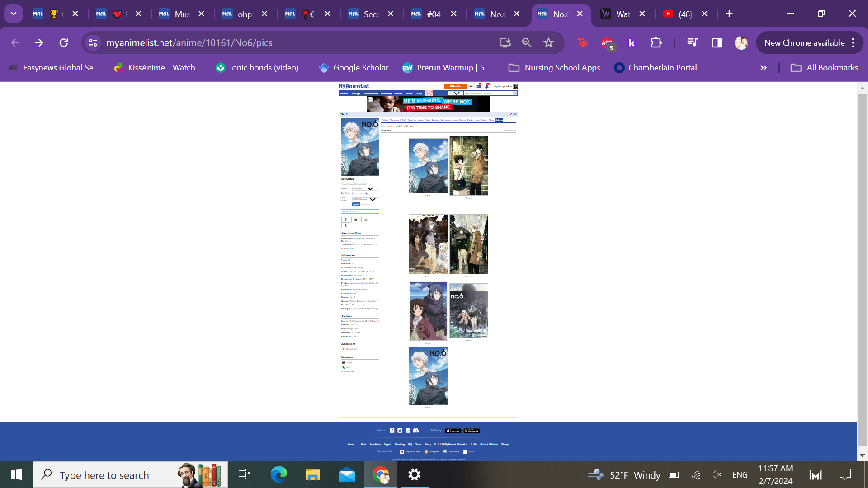Focus the MyAnimeList search field

[488, 93]
